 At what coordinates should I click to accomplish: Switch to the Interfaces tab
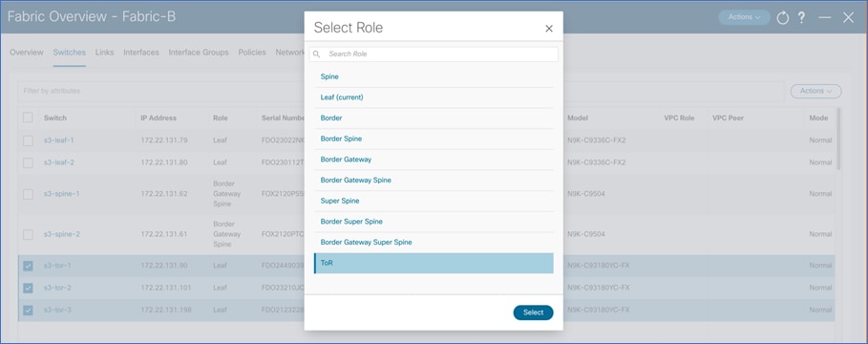(x=141, y=52)
